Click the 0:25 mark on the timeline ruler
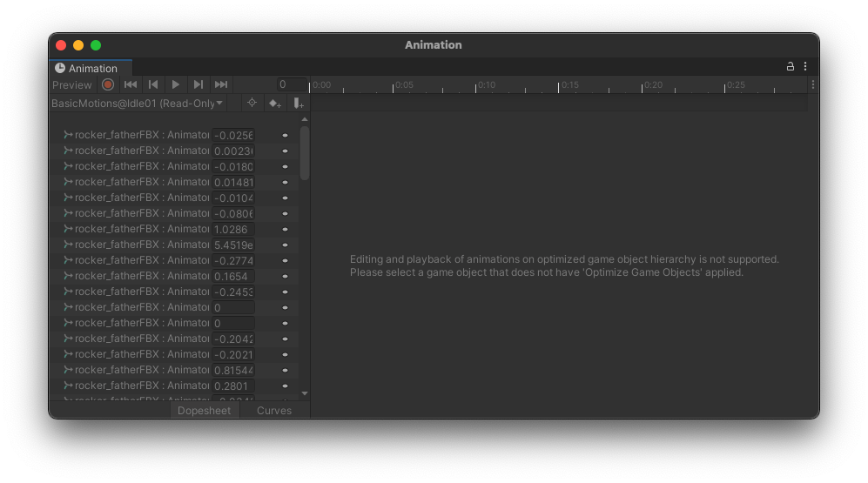 point(736,84)
